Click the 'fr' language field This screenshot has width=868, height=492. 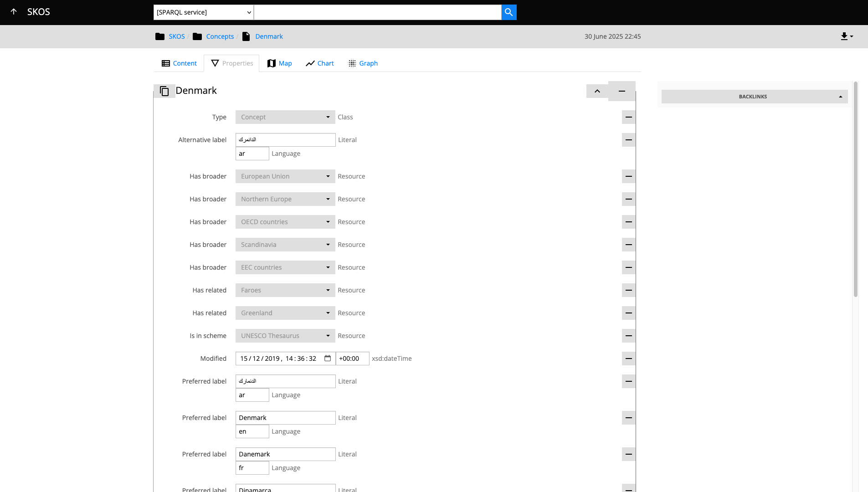252,468
